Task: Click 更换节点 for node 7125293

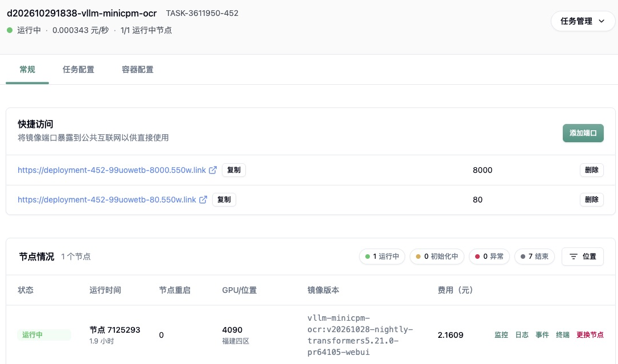Action: click(x=590, y=335)
